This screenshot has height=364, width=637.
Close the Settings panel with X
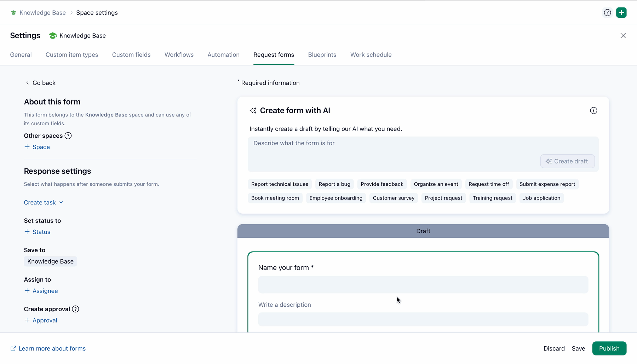tap(623, 36)
